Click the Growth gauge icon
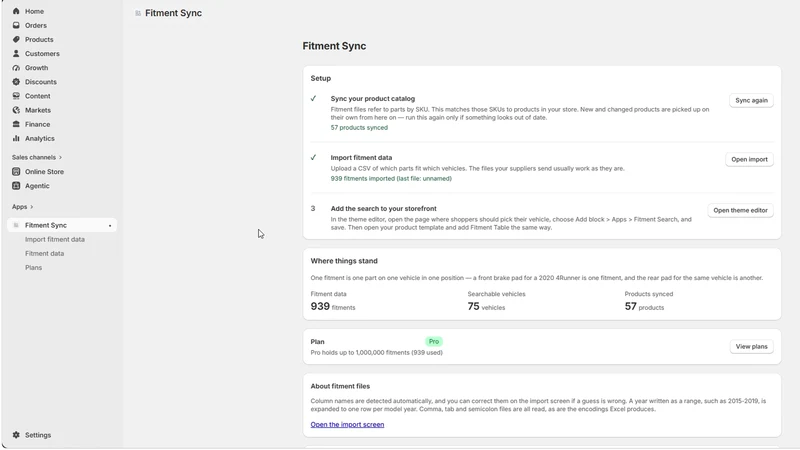This screenshot has height=450, width=800. (16, 67)
